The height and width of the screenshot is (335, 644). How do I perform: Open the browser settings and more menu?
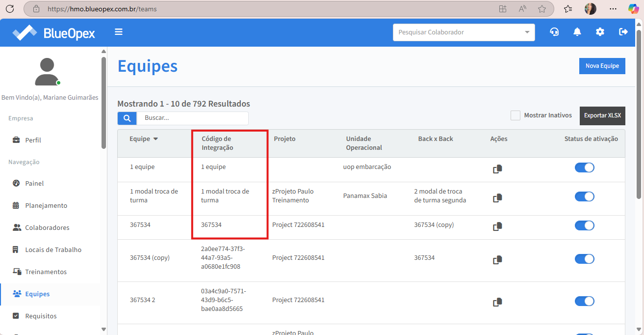[613, 9]
